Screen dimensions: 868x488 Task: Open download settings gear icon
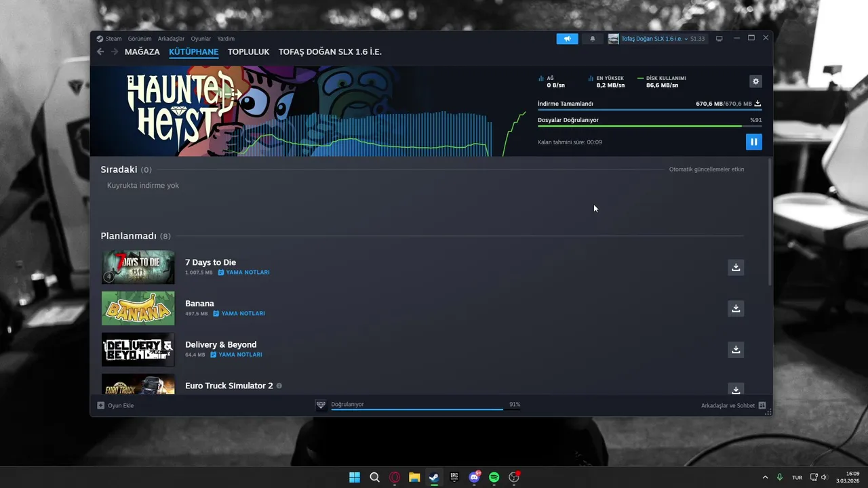[755, 81]
